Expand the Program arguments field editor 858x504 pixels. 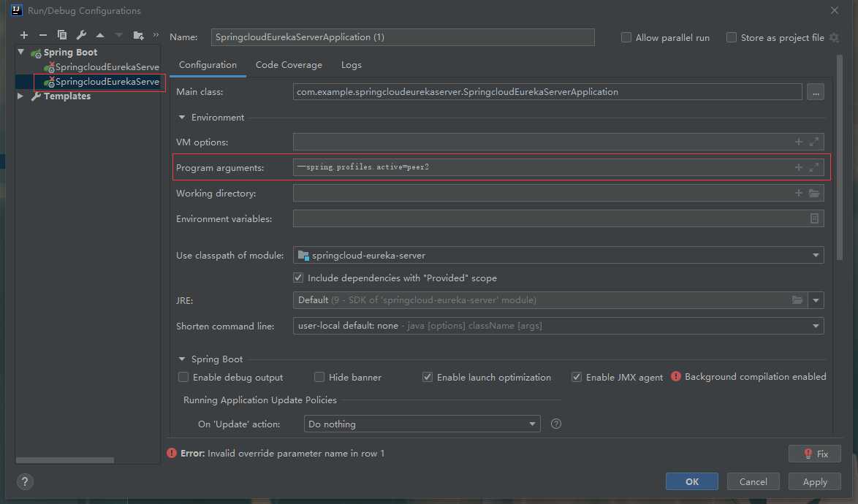(x=814, y=167)
